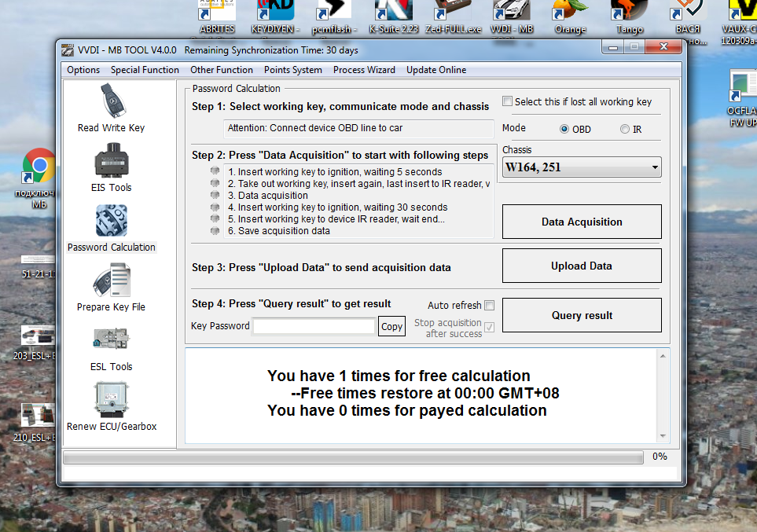The image size is (757, 532).
Task: Choose IR communication mode
Action: coord(625,129)
